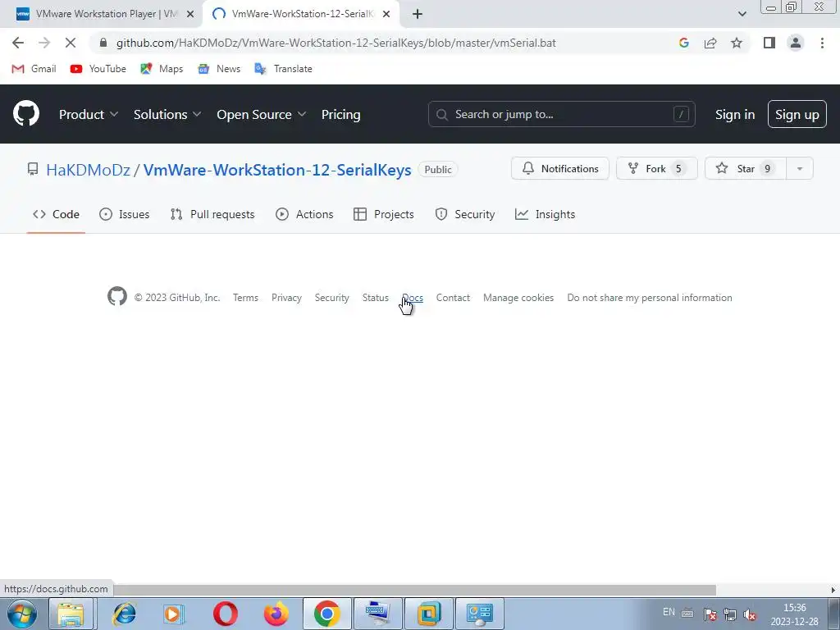Click the Google icon in address bar
Viewport: 840px width, 630px height.
pos(683,43)
